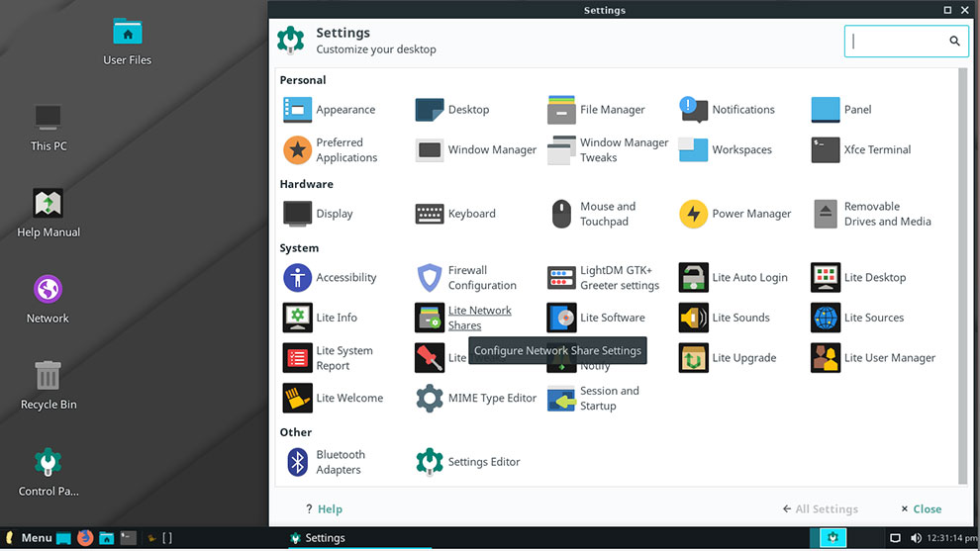Click the Close button at bottom
Screen dimensions: 980x551
click(x=922, y=509)
